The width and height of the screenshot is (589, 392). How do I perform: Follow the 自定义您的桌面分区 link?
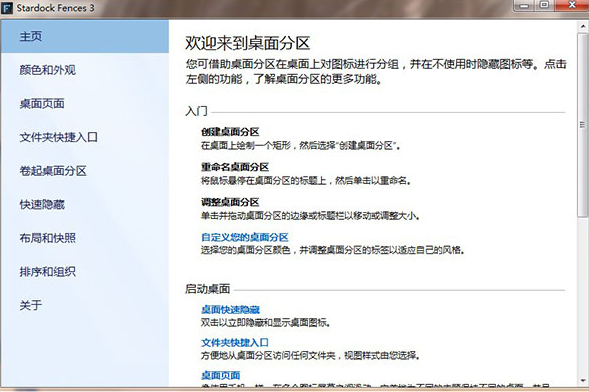click(x=245, y=237)
